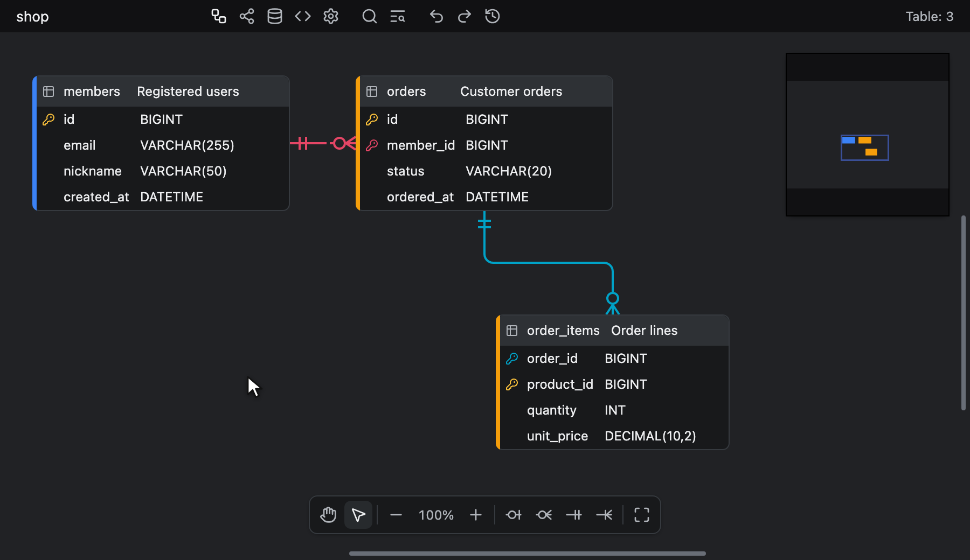The image size is (970, 560).
Task: Click the magnifier search icon
Action: (x=370, y=16)
